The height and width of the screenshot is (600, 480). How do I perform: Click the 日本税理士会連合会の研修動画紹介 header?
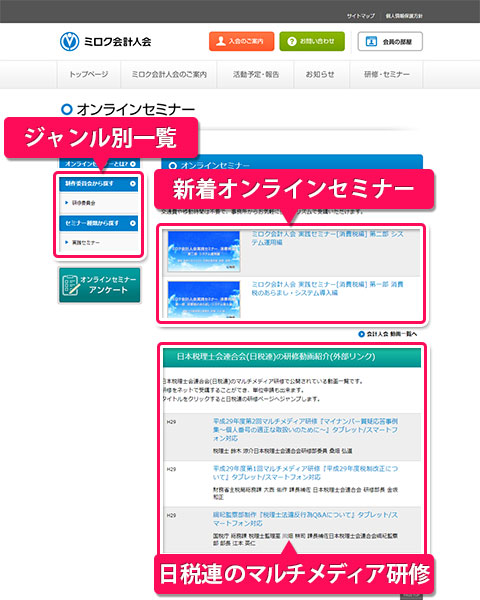pyautogui.click(x=292, y=357)
